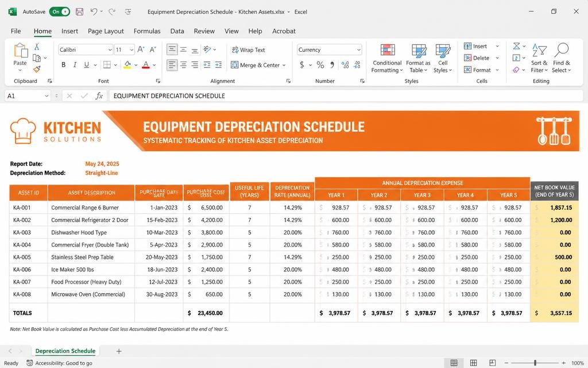Switch to the Data tab
The height and width of the screenshot is (368, 588).
177,31
